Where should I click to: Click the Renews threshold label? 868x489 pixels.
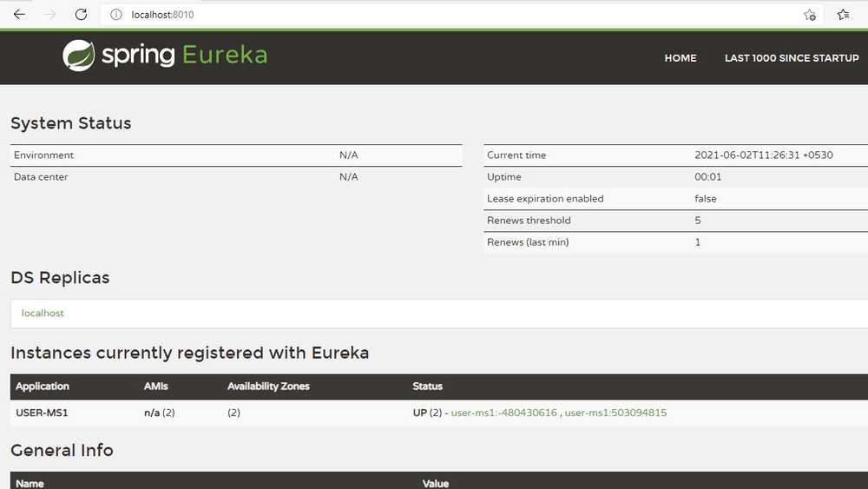pyautogui.click(x=529, y=221)
